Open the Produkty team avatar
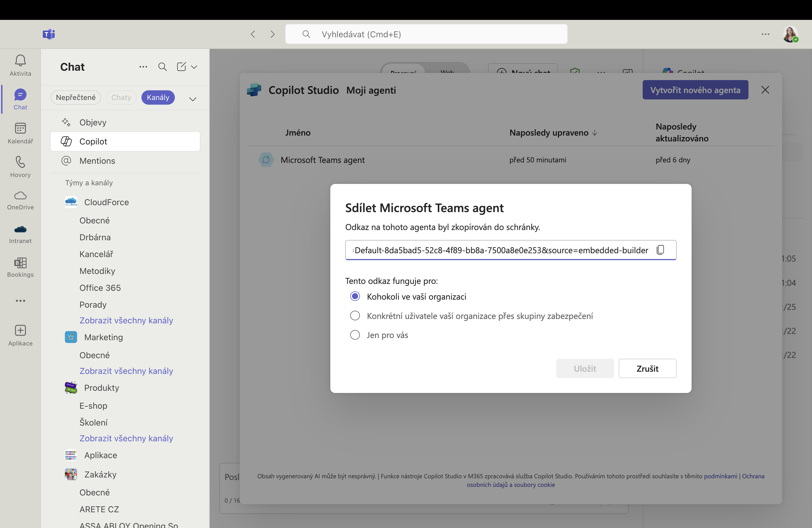The height and width of the screenshot is (528, 812). click(x=71, y=388)
